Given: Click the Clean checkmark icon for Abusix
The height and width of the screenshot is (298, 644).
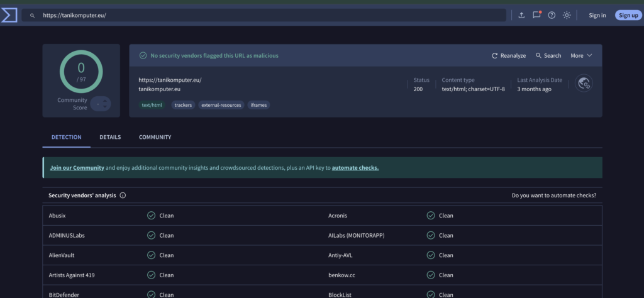Looking at the screenshot, I should tap(151, 216).
